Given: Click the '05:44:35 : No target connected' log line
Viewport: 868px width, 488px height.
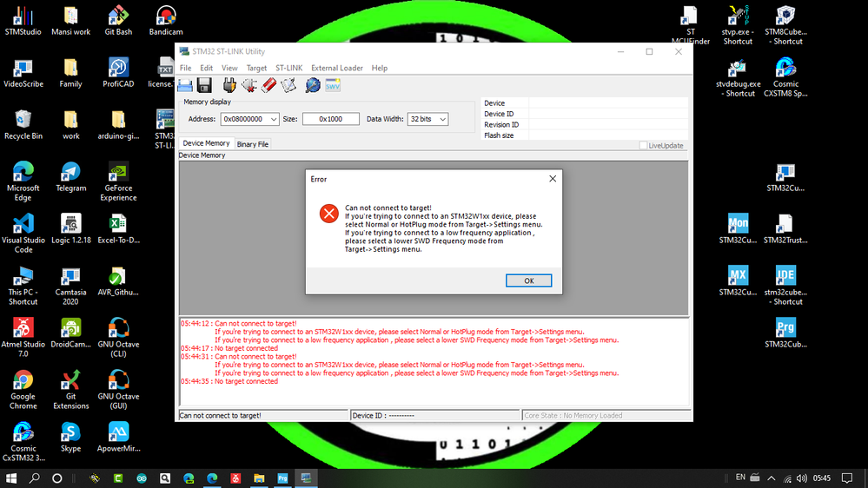Looking at the screenshot, I should [229, 381].
